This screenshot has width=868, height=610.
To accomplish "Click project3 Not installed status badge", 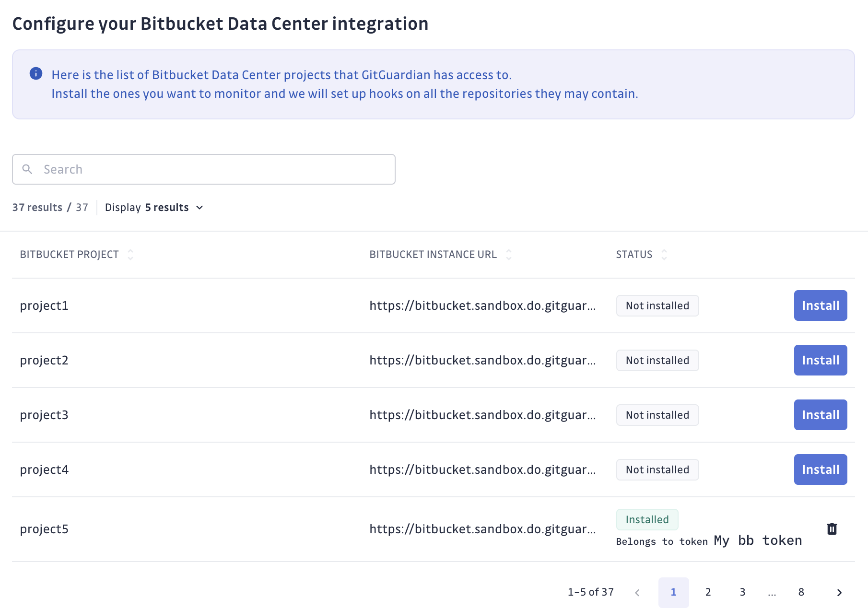I will [x=657, y=415].
